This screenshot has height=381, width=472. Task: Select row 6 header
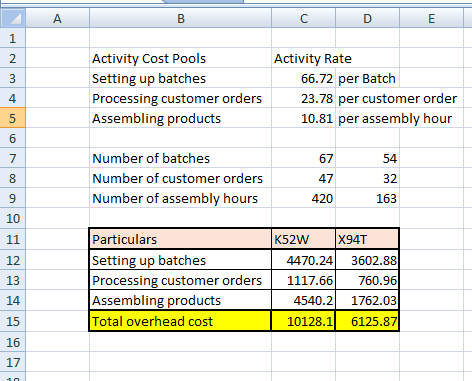13,138
